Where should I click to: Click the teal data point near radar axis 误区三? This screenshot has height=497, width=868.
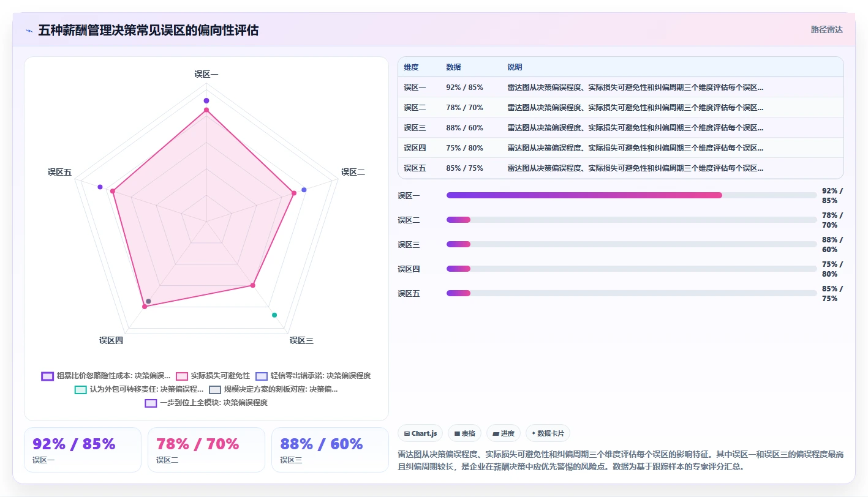click(x=274, y=315)
